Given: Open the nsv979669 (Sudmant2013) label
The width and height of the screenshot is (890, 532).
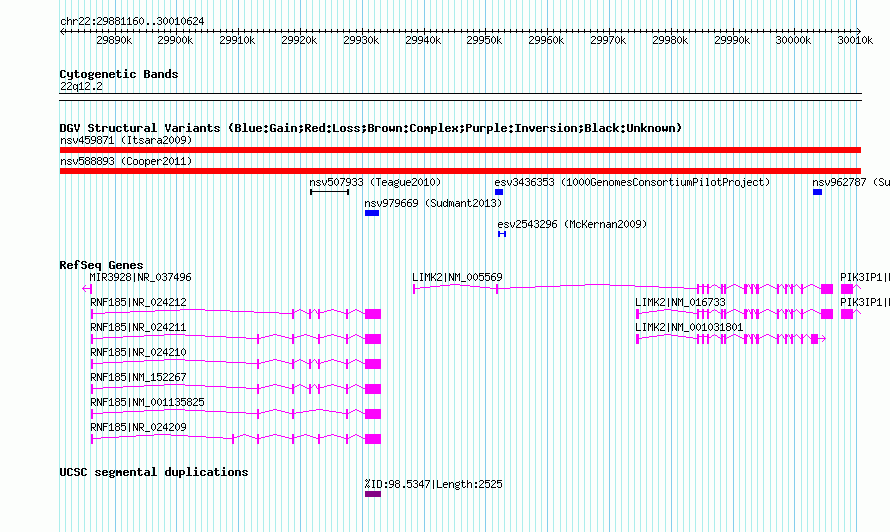Looking at the screenshot, I should coord(433,203).
